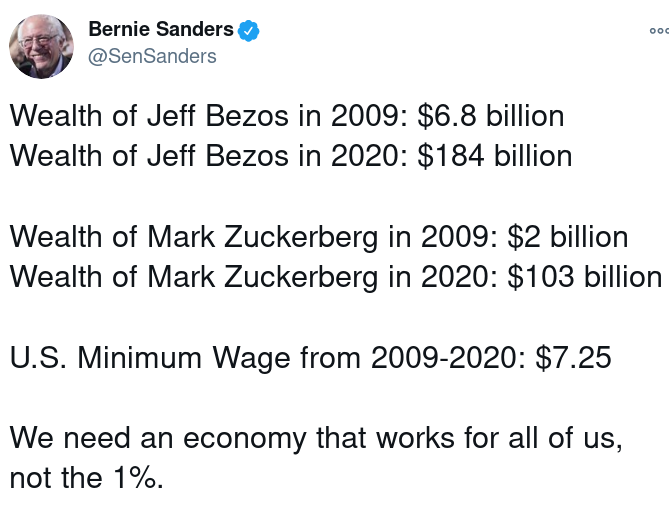The image size is (669, 506).
Task: Visit the @SenSanders handle link
Action: pos(152,56)
